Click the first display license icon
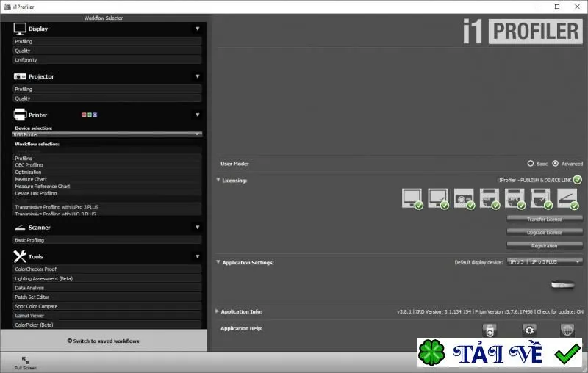 (412, 198)
